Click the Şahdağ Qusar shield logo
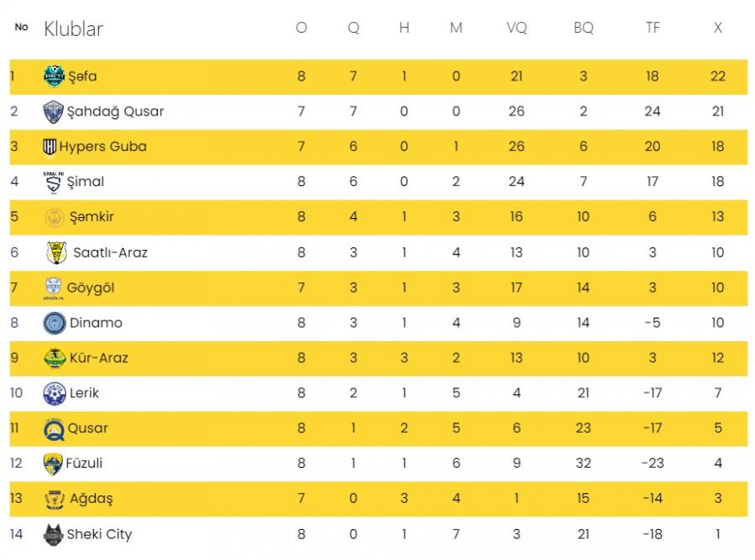This screenshot has height=560, width=755. point(53,111)
